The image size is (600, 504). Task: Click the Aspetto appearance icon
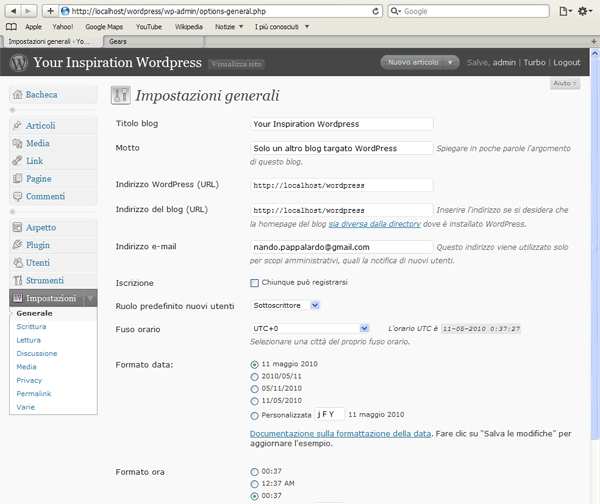coord(17,227)
